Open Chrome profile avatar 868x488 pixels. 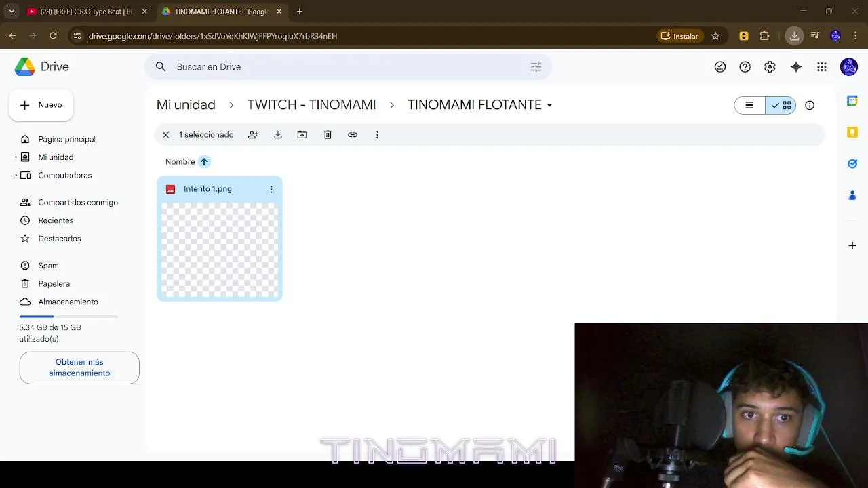835,36
